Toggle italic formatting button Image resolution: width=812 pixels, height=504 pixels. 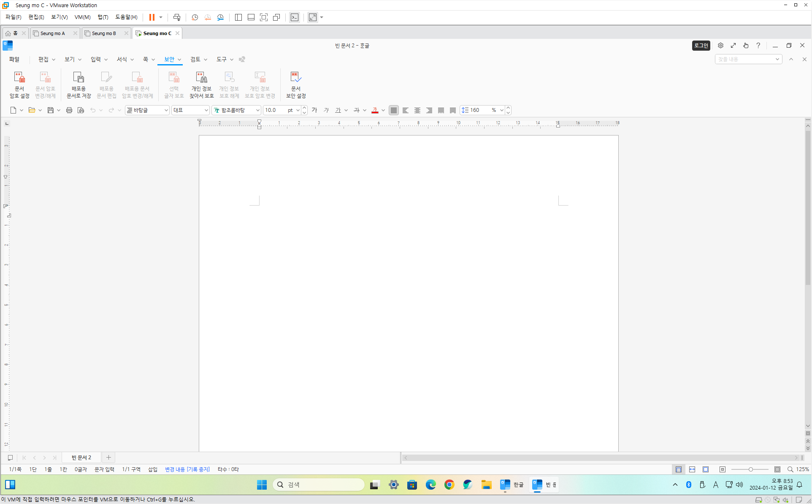(326, 110)
